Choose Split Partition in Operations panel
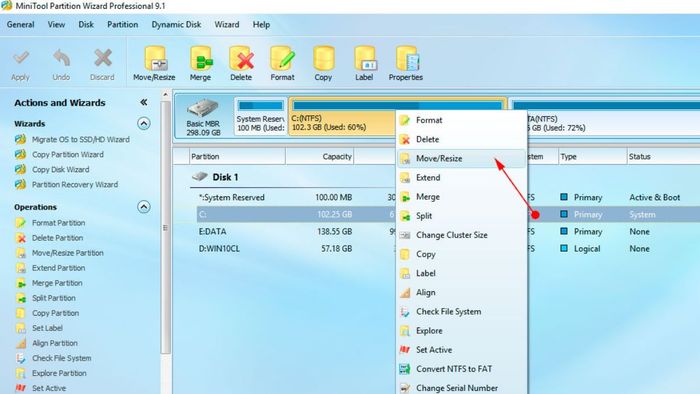 click(46, 298)
